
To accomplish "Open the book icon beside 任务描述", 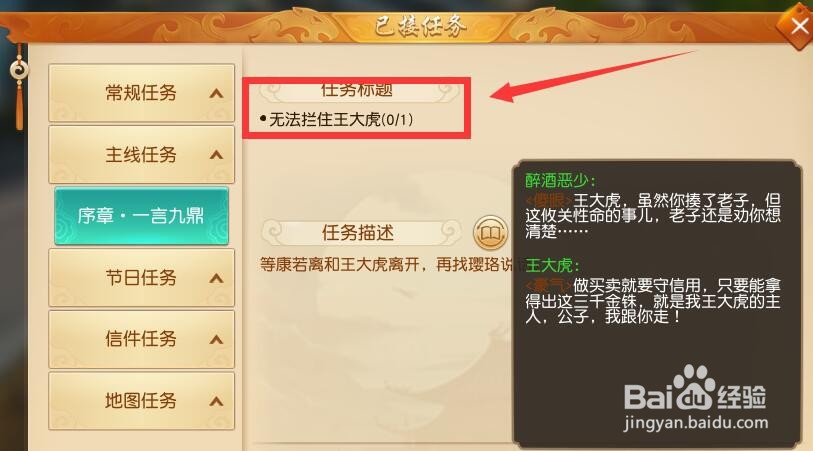I will click(490, 233).
